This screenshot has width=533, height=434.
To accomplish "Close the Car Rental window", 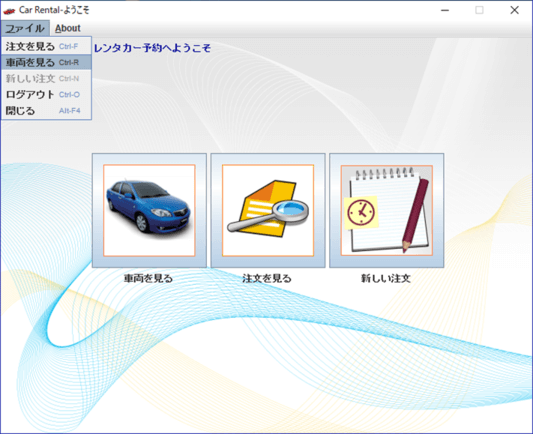I will (x=514, y=10).
